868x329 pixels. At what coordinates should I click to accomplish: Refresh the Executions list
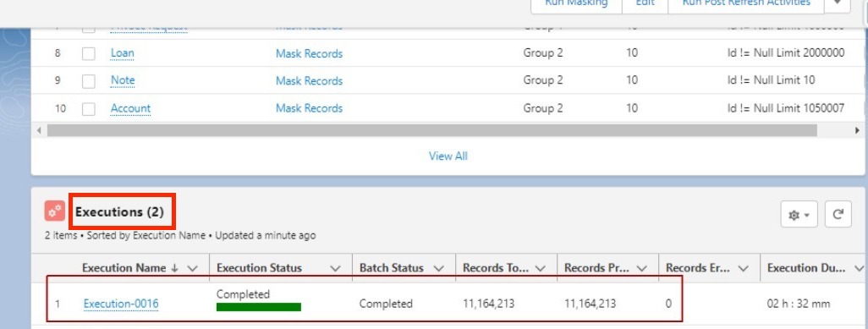point(838,214)
